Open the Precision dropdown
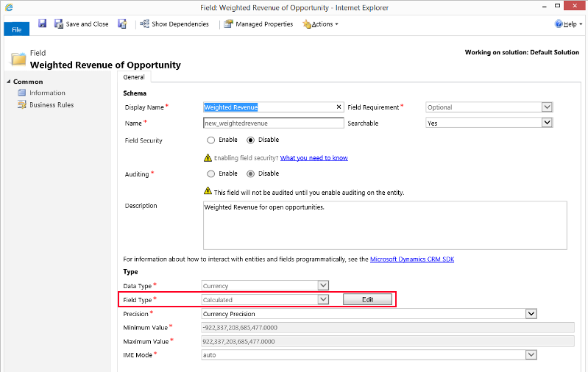 tap(369, 314)
